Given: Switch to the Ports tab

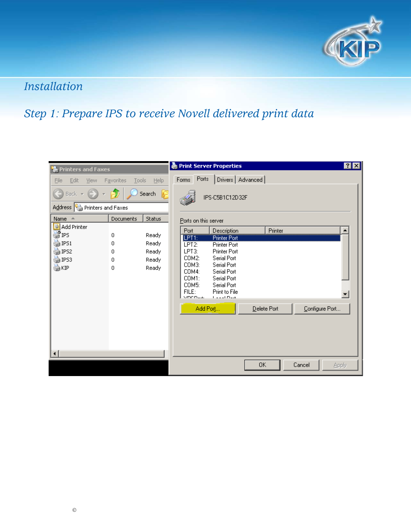Looking at the screenshot, I should coord(203,179).
